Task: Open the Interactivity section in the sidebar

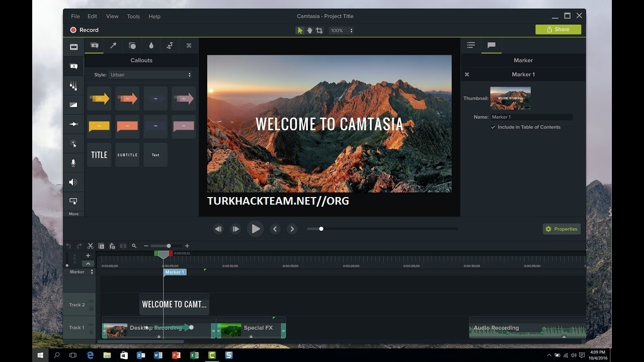Action: (x=73, y=201)
